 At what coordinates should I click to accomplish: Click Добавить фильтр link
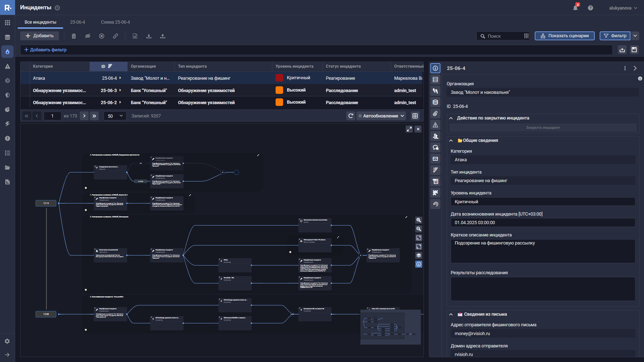click(x=45, y=50)
